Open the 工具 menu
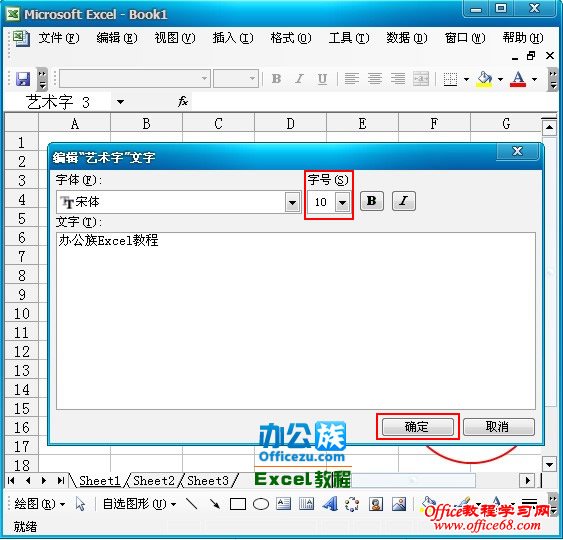Screen dimensions: 563x540 (349, 38)
